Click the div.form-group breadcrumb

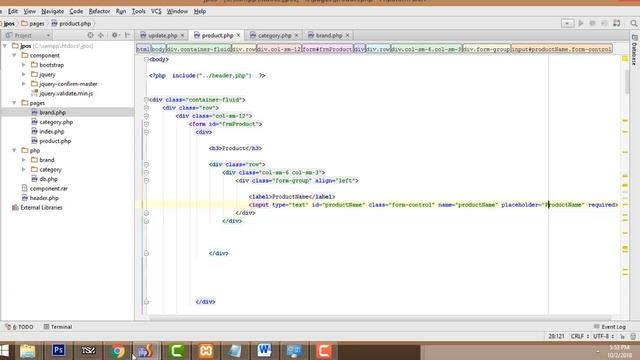pyautogui.click(x=486, y=49)
